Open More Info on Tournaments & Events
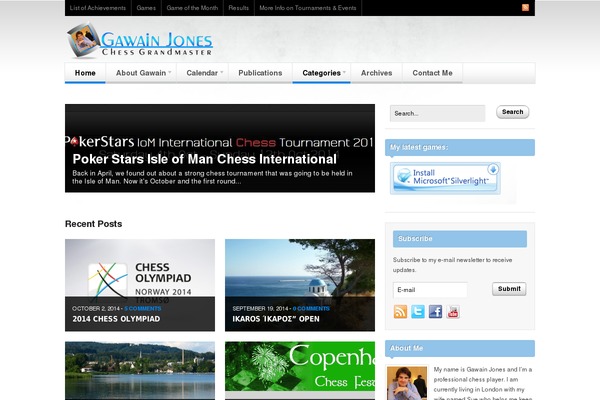This screenshot has height=400, width=600. coord(308,8)
